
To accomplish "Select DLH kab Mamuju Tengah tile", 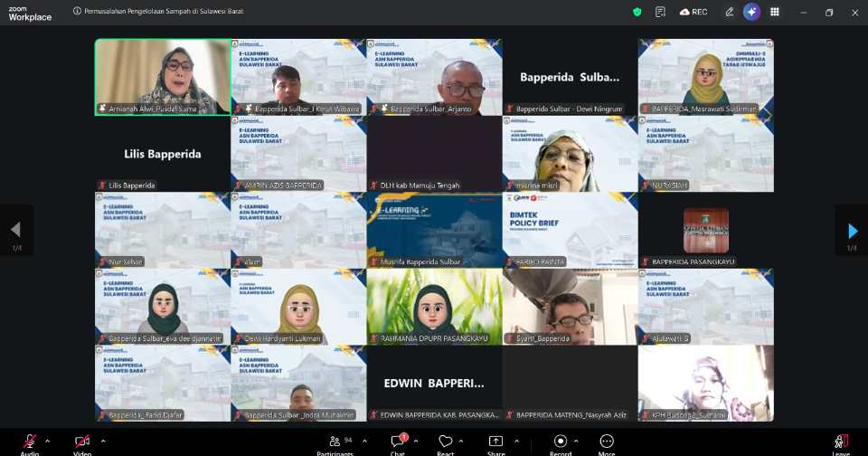I will point(435,154).
